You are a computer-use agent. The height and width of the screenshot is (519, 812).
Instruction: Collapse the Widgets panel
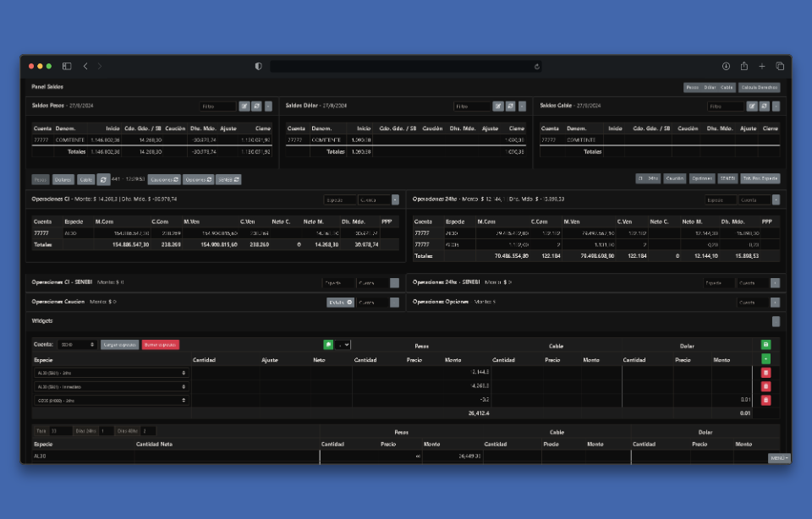(776, 321)
